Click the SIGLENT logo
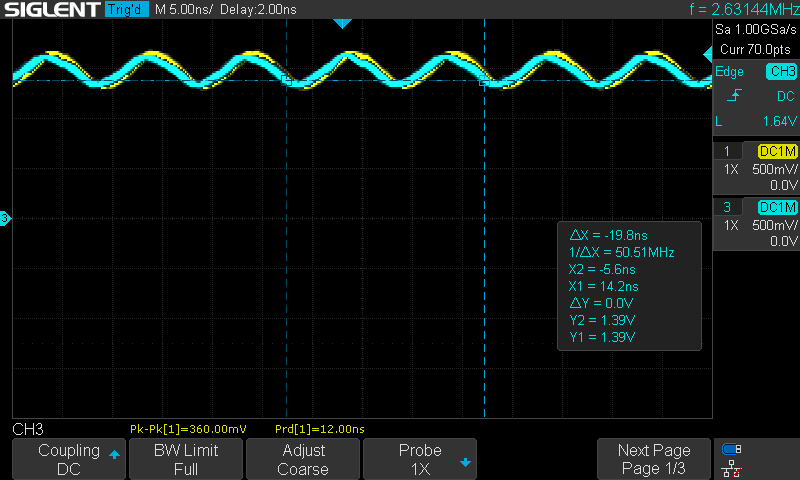Viewport: 800px width, 480px height. (x=50, y=10)
